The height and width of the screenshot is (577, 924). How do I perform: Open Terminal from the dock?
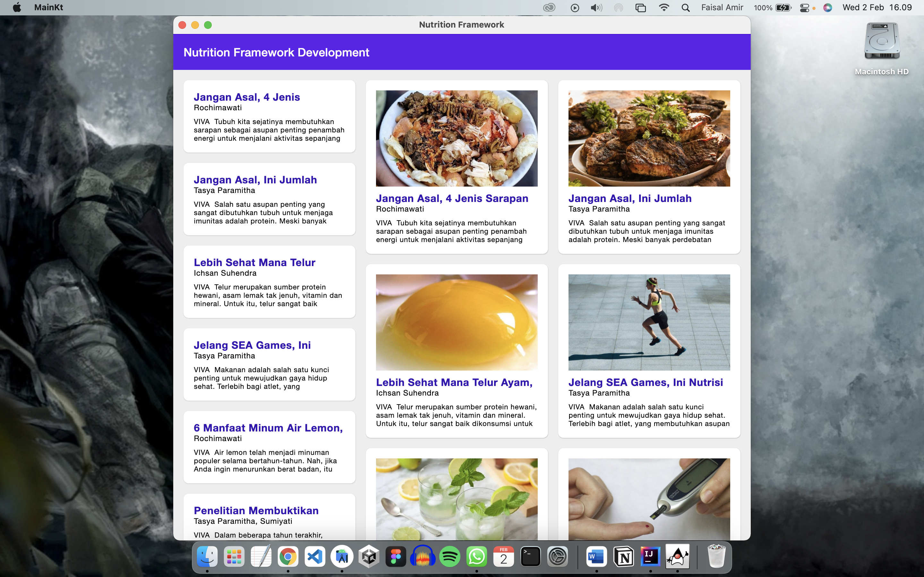[x=530, y=557]
